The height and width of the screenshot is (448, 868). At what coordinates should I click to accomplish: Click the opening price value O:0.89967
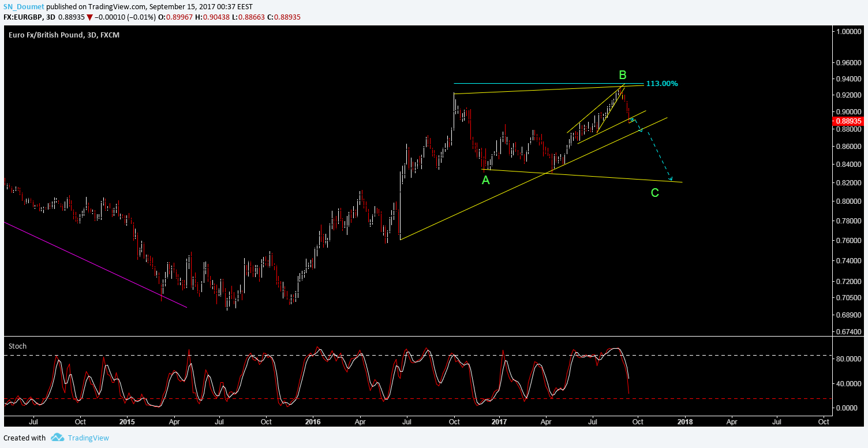point(175,17)
